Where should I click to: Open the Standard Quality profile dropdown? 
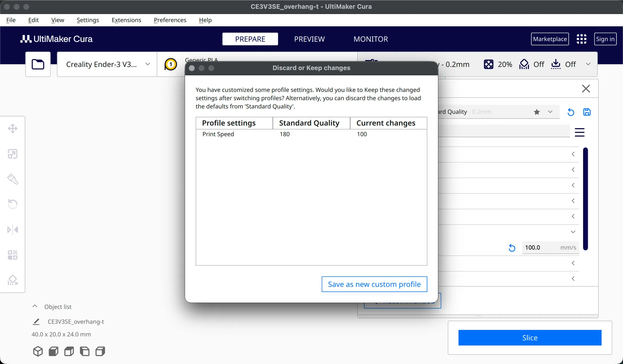click(x=550, y=112)
